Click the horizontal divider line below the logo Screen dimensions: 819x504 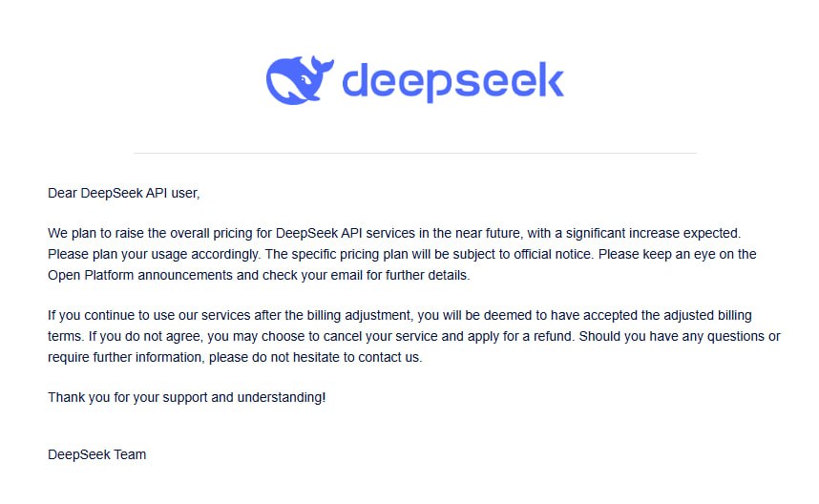pos(414,153)
